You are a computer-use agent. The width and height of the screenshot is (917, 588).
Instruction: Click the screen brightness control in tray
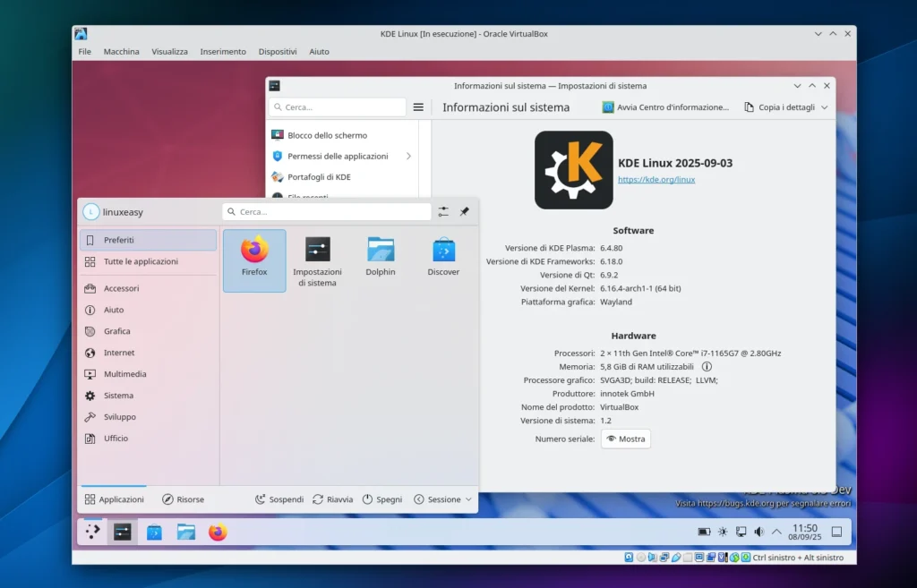(x=723, y=531)
